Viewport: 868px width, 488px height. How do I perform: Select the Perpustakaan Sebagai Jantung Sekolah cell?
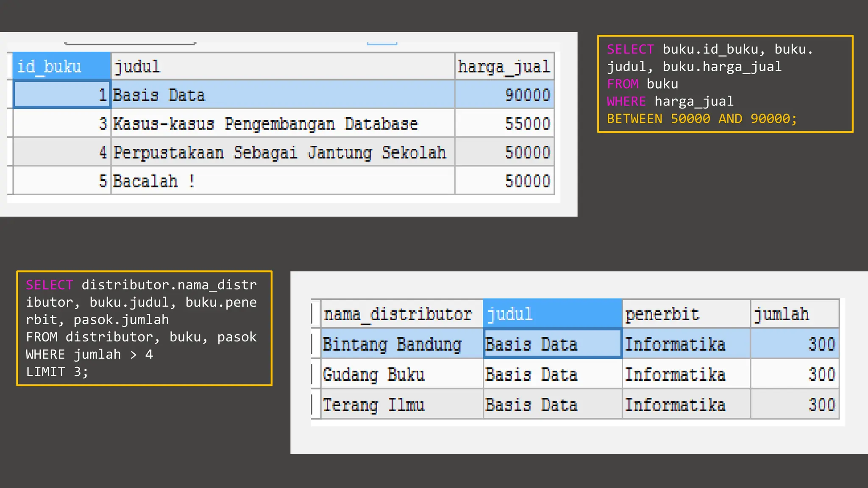tap(282, 152)
